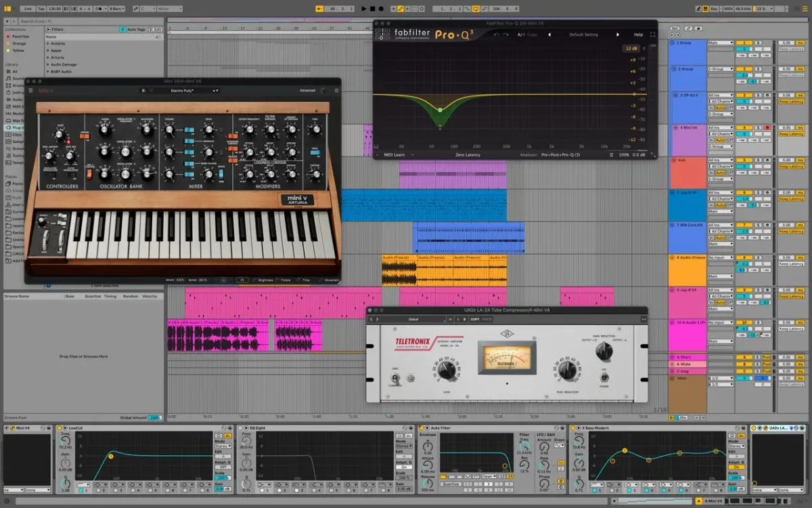The height and width of the screenshot is (508, 812).
Task: Toggle Solo on the 1 Group track
Action: [x=758, y=43]
